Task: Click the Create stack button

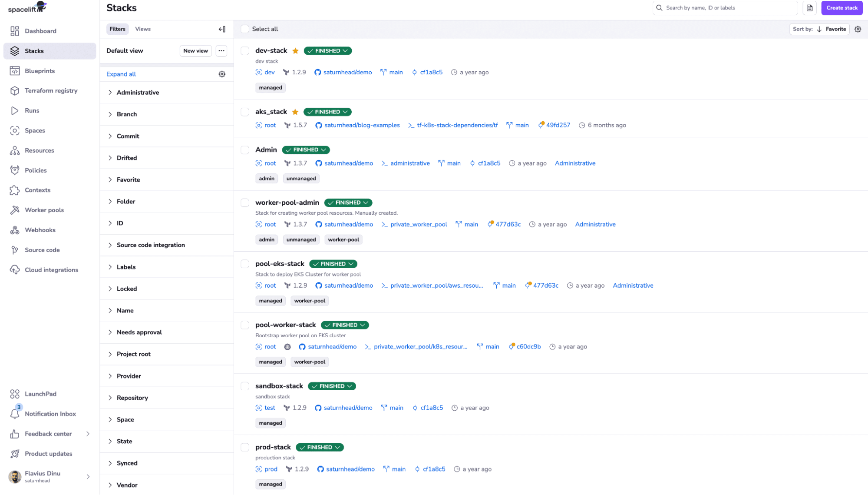Action: (x=842, y=7)
